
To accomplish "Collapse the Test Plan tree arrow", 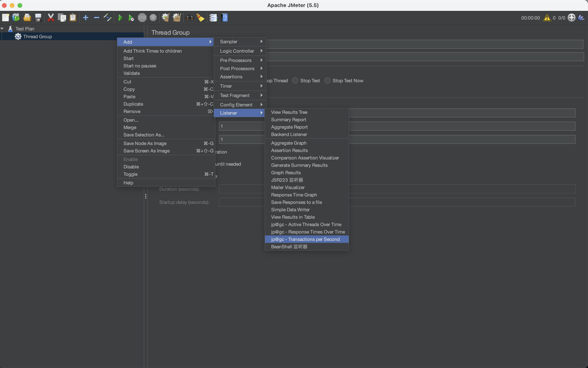I will [2, 29].
